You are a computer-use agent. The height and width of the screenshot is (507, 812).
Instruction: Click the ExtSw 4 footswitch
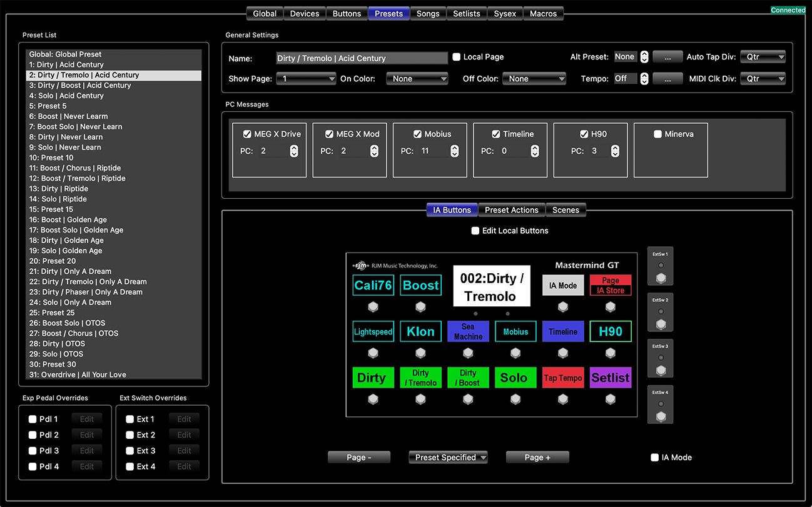click(661, 417)
